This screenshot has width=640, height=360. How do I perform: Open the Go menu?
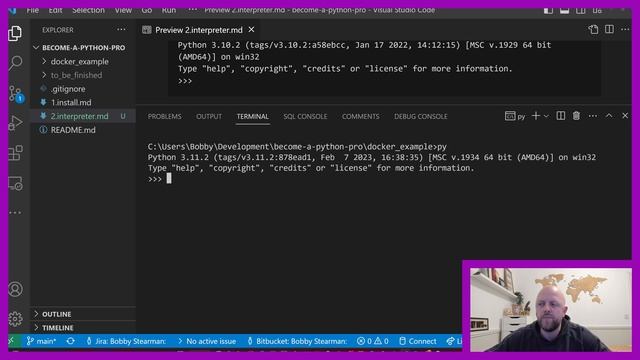[x=147, y=10]
